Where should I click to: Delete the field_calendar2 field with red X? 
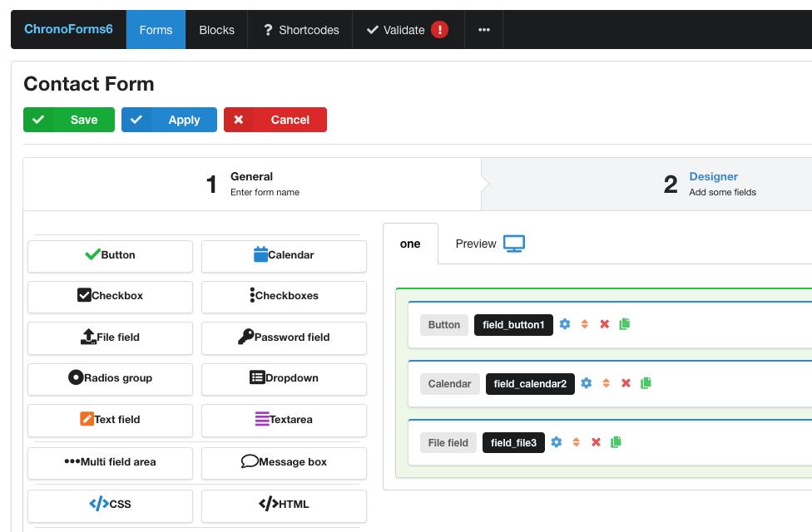click(x=626, y=383)
